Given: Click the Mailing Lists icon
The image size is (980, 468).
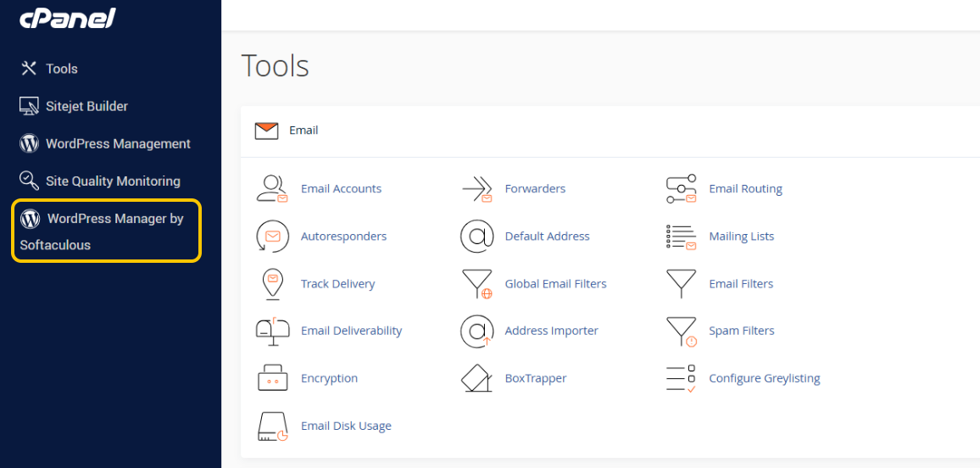Looking at the screenshot, I should (682, 237).
